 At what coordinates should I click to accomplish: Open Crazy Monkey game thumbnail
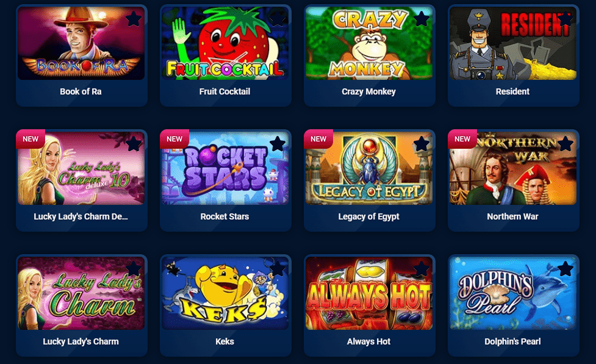coord(369,43)
